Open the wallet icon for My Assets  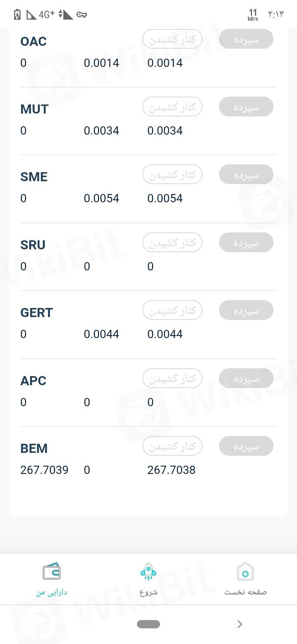coord(52,572)
